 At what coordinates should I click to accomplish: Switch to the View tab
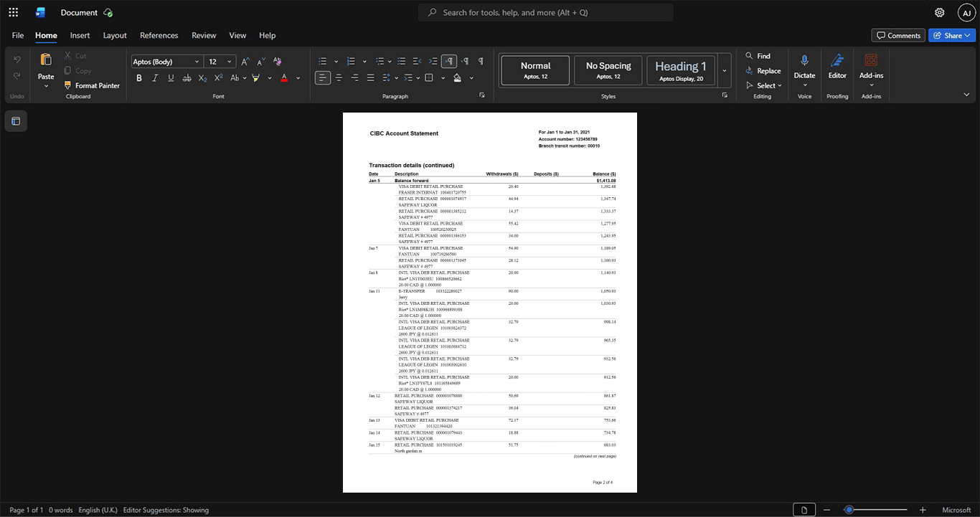(x=237, y=35)
